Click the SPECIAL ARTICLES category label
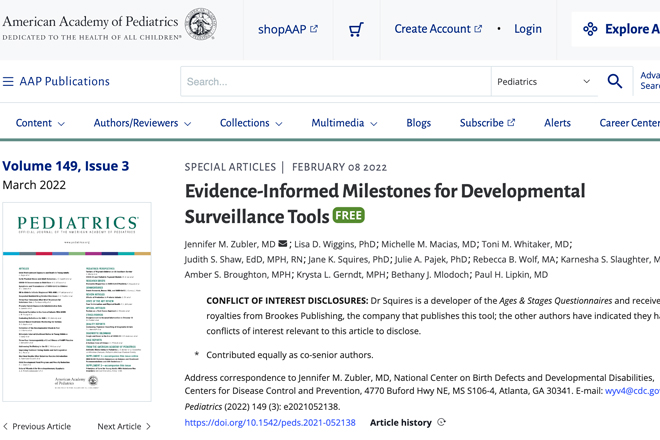Screen dimensions: 660x440 coord(230,167)
